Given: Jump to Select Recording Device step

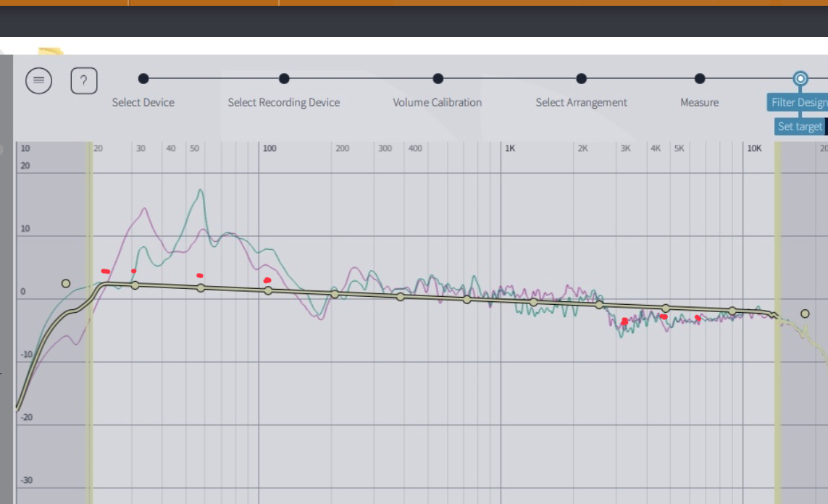Looking at the screenshot, I should click(x=284, y=78).
